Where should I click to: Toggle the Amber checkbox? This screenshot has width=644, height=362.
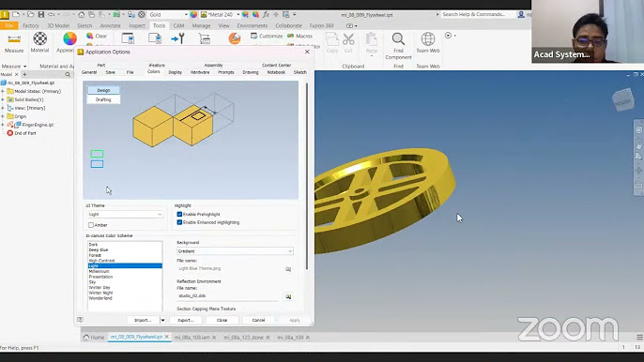pos(91,225)
